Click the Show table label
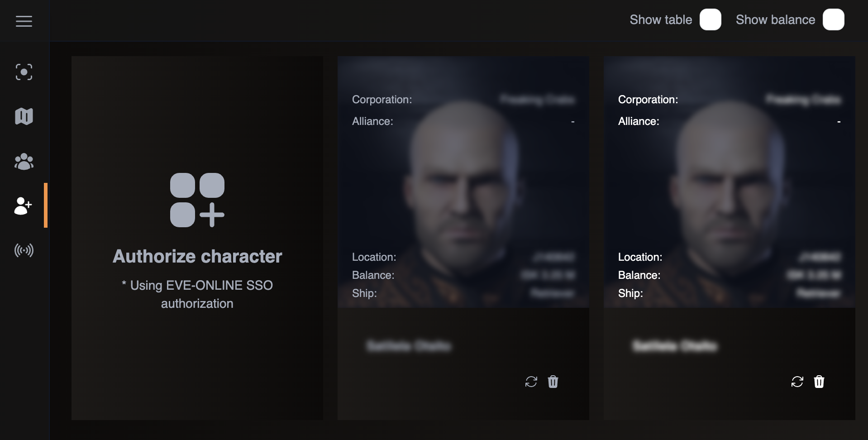868x440 pixels. tap(661, 20)
